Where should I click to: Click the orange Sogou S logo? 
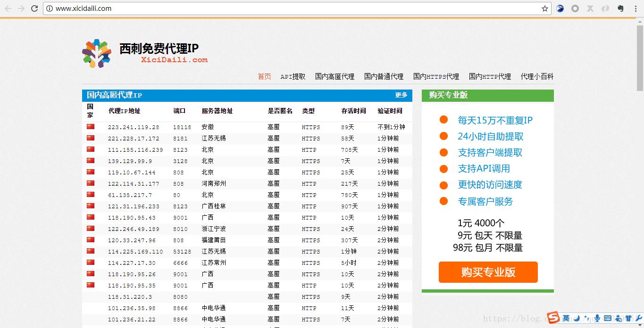[x=552, y=317]
